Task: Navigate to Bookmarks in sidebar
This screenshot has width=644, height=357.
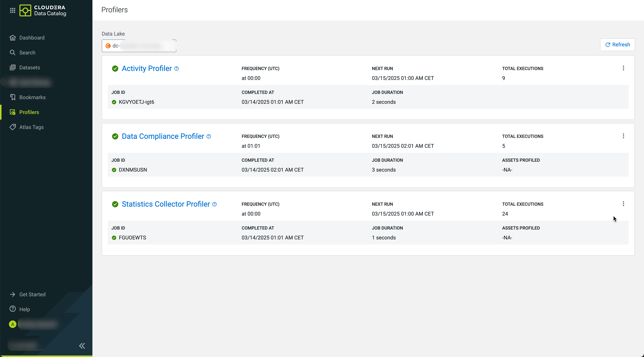Action: pos(32,97)
